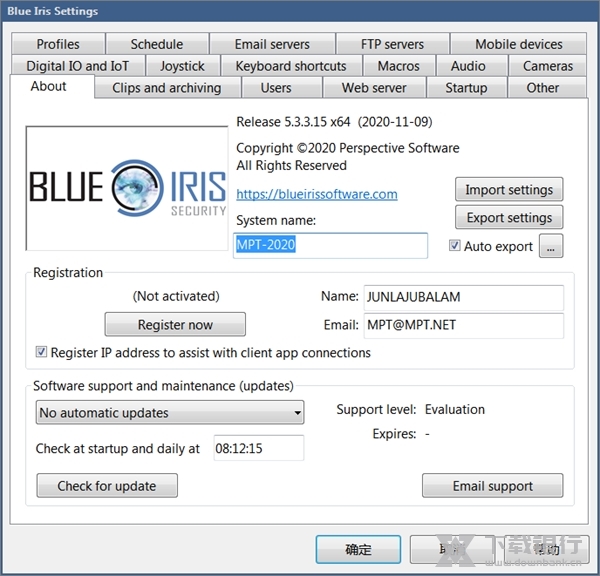The height and width of the screenshot is (576, 600).
Task: Click the Email support button
Action: click(492, 486)
